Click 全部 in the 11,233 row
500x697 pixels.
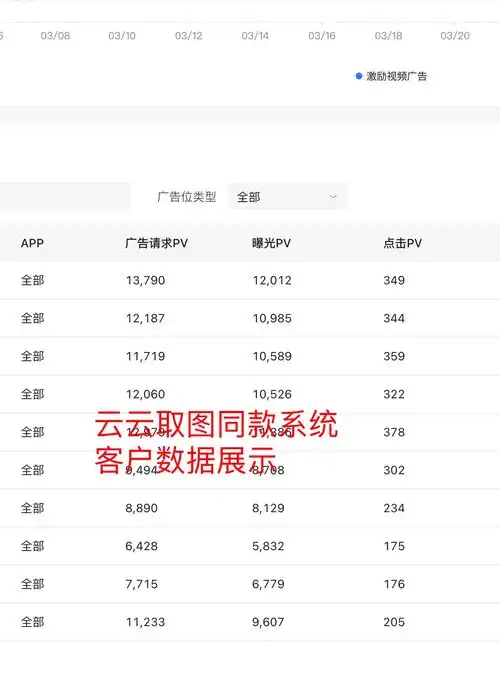click(x=32, y=622)
